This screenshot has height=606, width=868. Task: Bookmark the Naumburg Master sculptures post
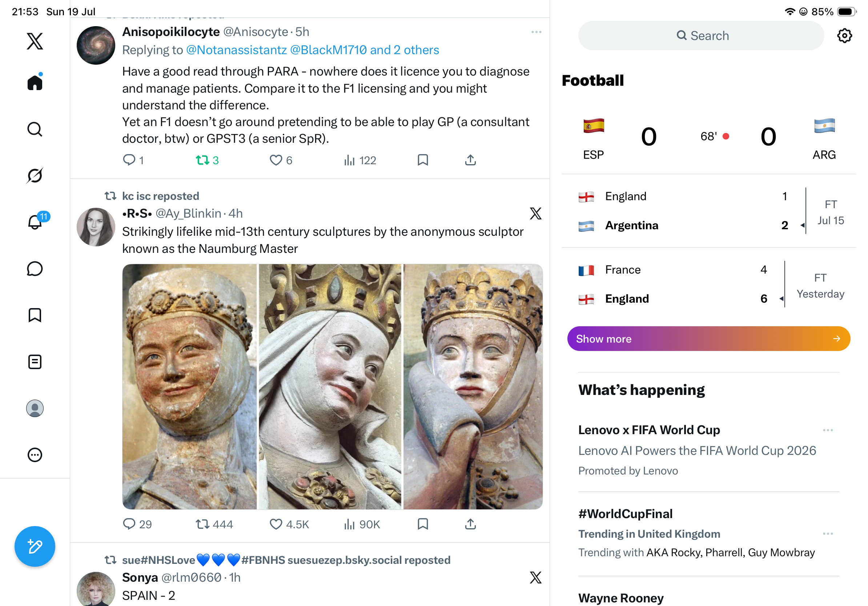pyautogui.click(x=423, y=524)
